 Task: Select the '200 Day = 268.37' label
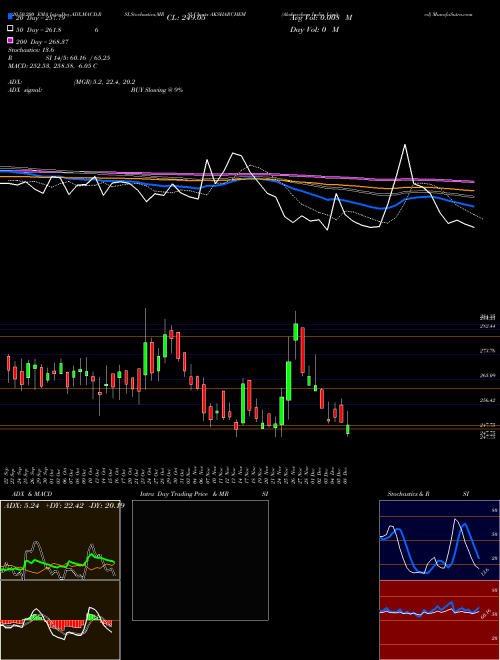pyautogui.click(x=42, y=42)
